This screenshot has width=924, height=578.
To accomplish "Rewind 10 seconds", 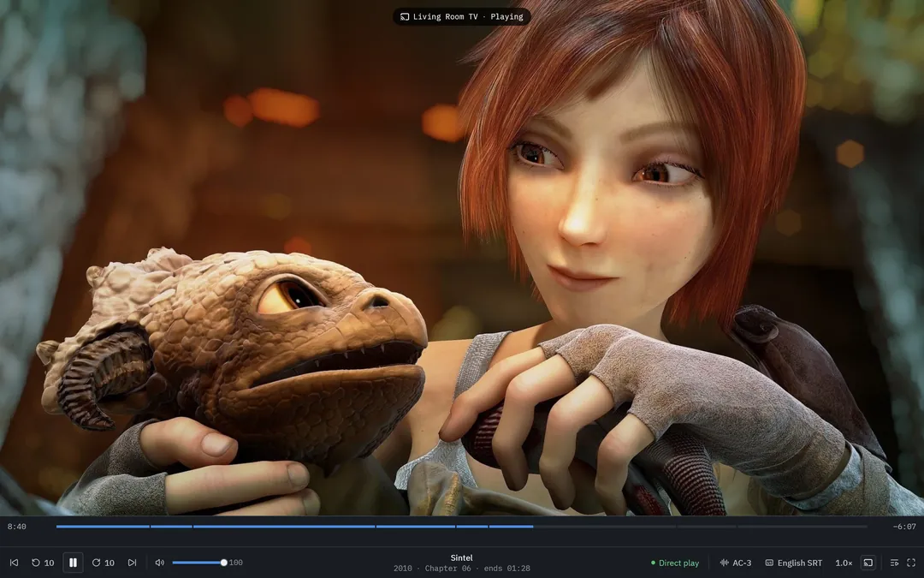I will click(43, 563).
